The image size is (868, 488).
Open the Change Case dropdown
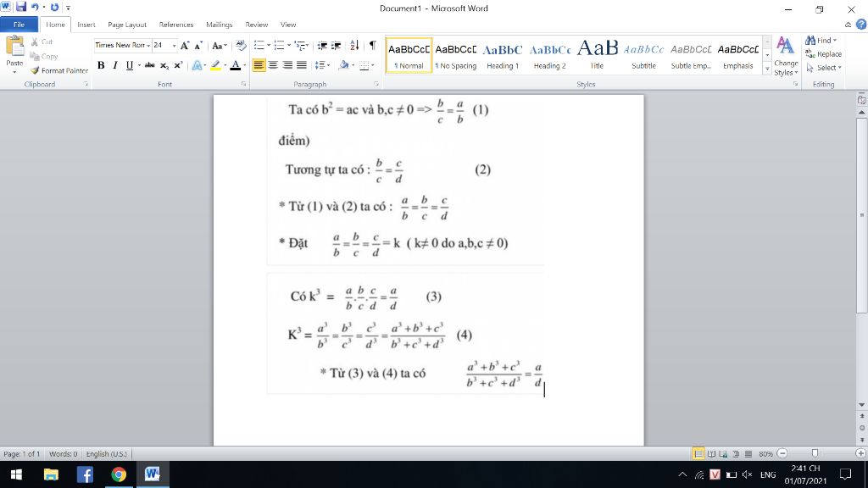(x=220, y=46)
